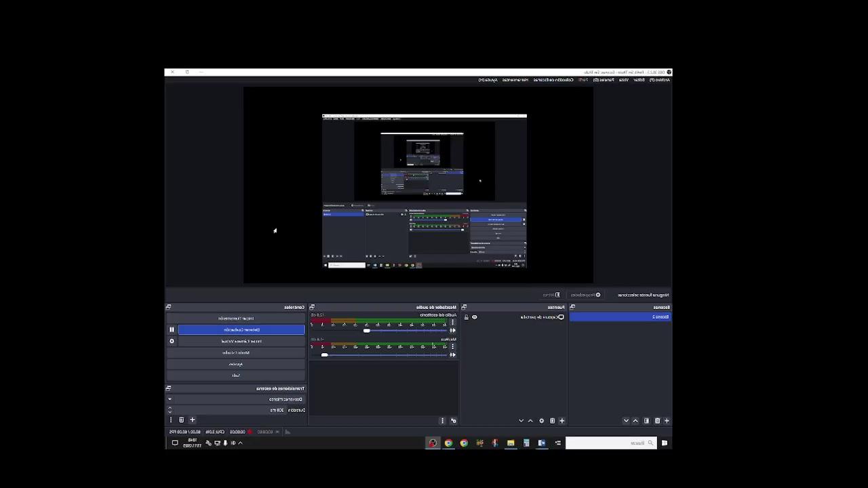Undock the Fuentes panel with its float icon
The width and height of the screenshot is (868, 488).
(x=464, y=307)
